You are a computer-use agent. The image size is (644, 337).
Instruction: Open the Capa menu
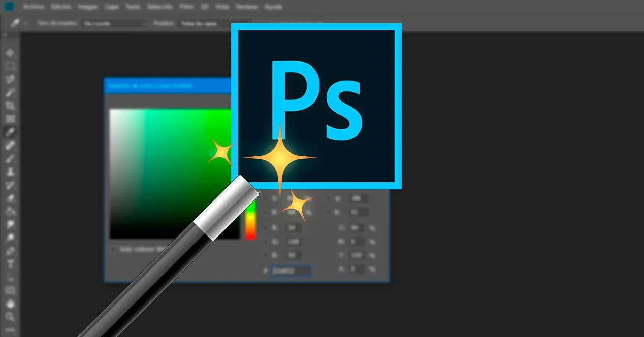112,7
